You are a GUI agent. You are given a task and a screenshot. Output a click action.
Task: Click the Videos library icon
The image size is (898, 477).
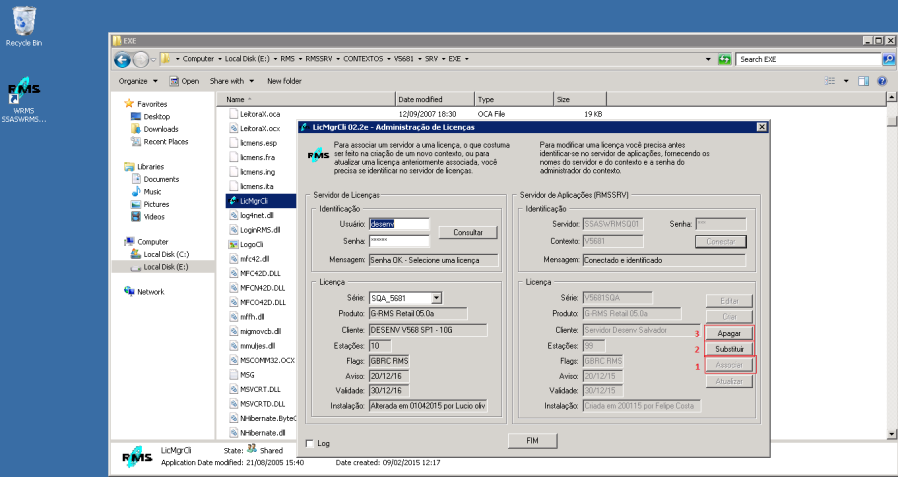click(x=136, y=216)
